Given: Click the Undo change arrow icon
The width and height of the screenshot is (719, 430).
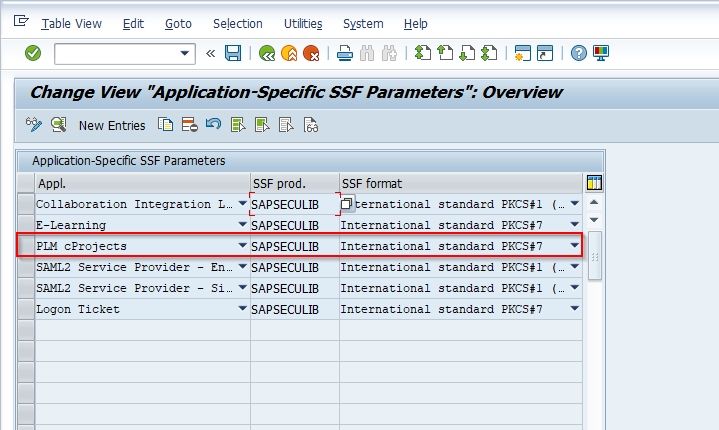Looking at the screenshot, I should (x=213, y=124).
